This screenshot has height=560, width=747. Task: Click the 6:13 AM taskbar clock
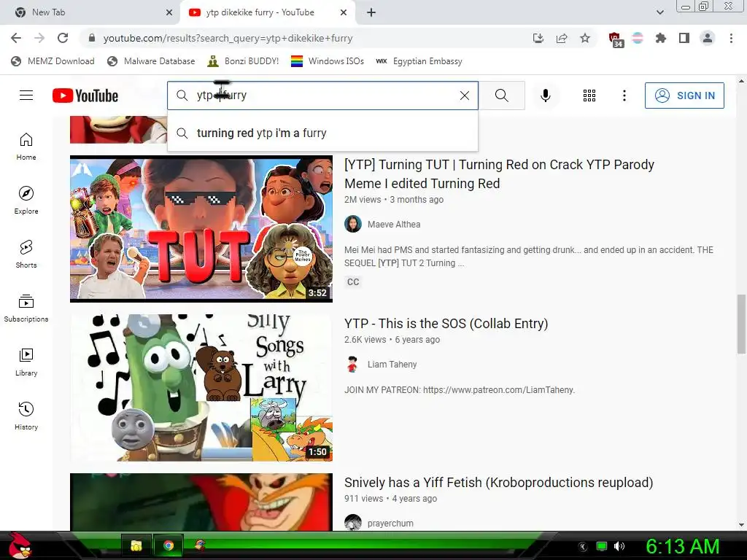(682, 546)
